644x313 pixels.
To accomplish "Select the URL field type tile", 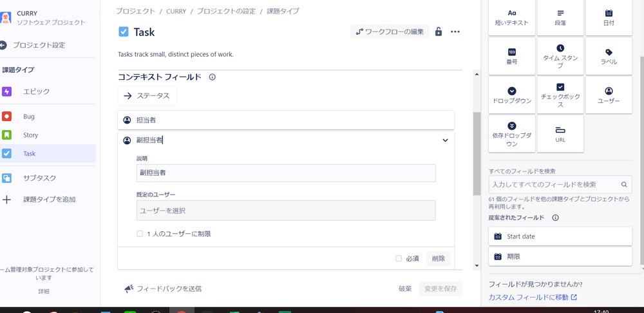I will [x=560, y=134].
